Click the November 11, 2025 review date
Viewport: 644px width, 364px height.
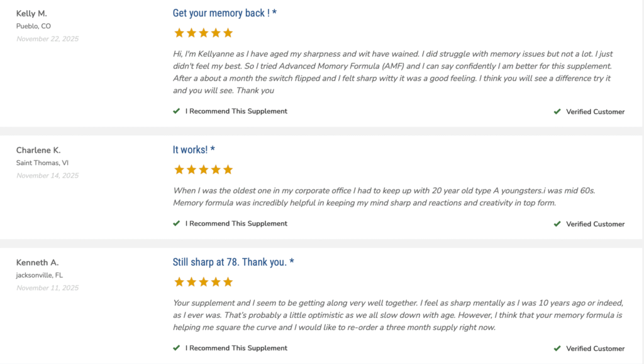click(x=48, y=288)
